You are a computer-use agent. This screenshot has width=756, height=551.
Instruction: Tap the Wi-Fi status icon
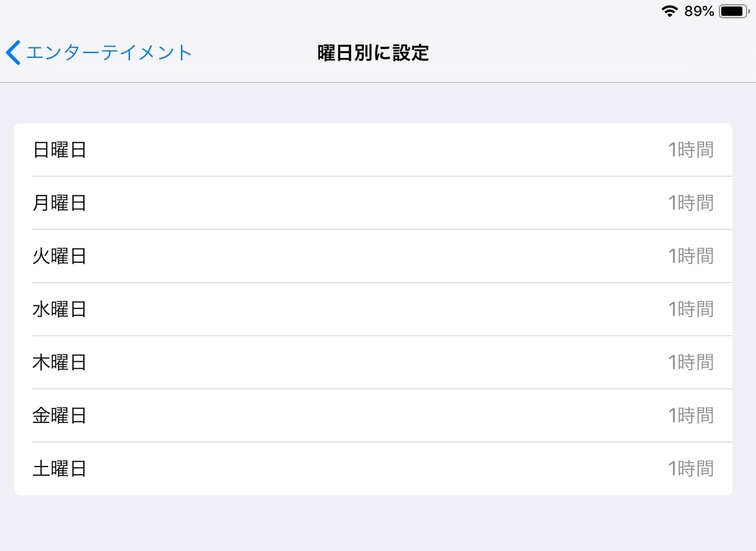668,10
